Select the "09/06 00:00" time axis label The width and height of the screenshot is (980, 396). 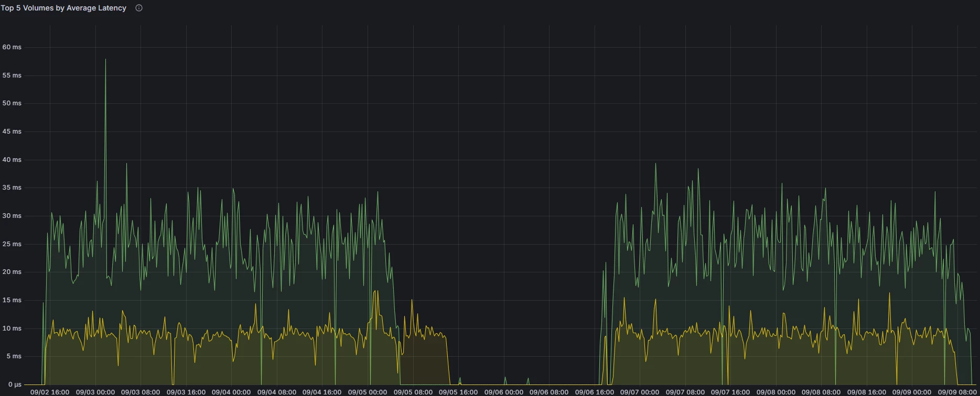click(504, 392)
